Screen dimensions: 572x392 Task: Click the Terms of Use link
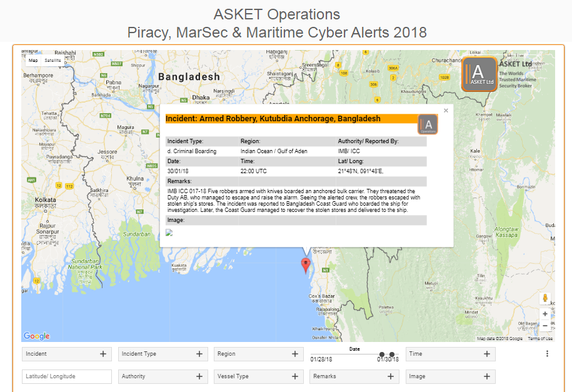click(540, 339)
